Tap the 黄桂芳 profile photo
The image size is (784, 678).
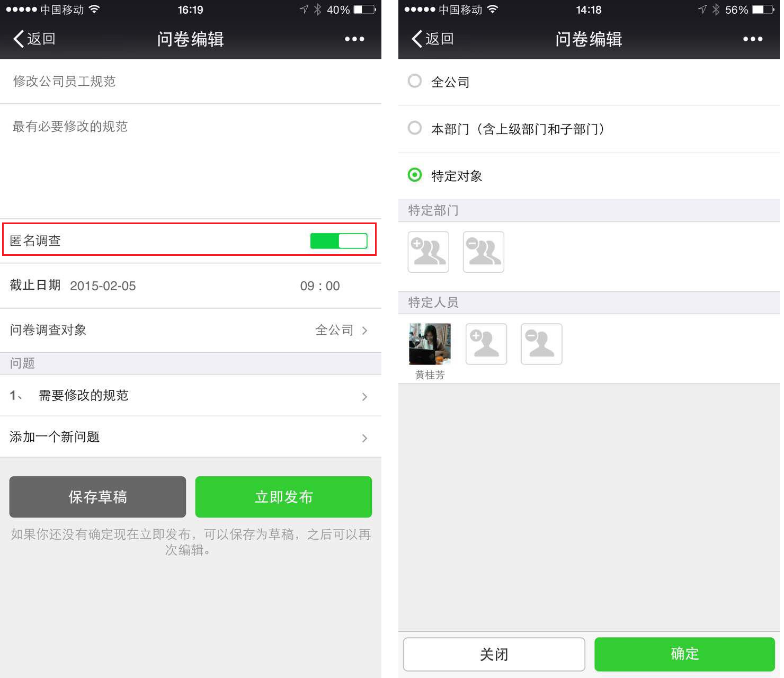pyautogui.click(x=430, y=344)
